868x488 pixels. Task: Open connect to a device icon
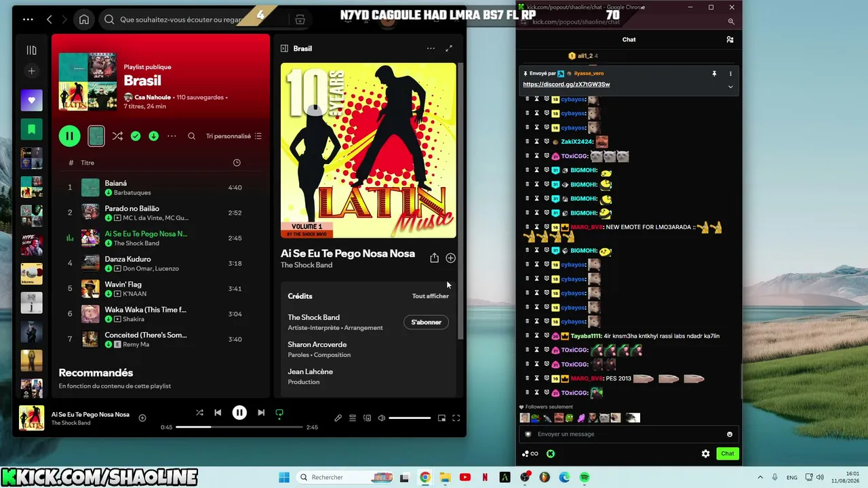367,418
